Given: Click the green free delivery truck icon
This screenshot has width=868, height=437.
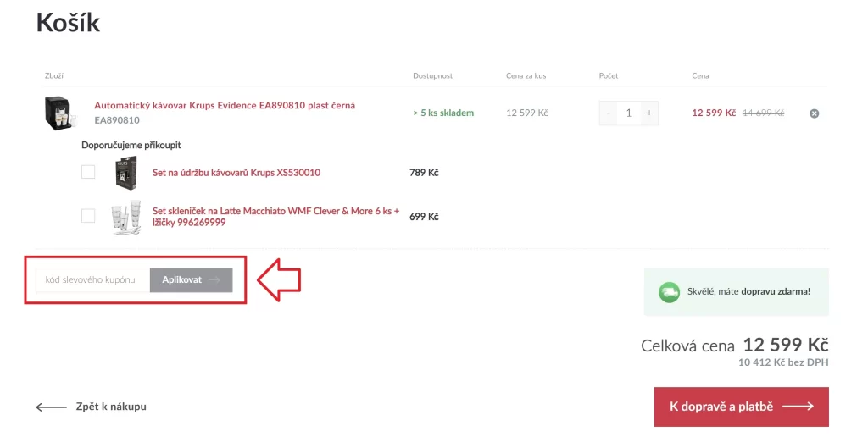Looking at the screenshot, I should pos(669,292).
